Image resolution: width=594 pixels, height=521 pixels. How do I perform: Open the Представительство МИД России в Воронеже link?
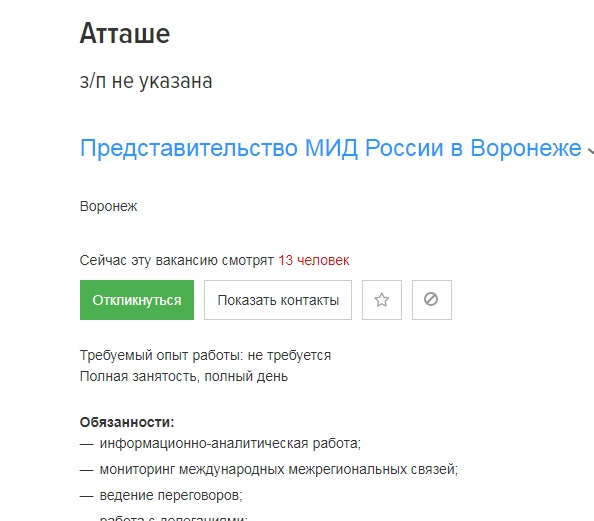point(330,148)
